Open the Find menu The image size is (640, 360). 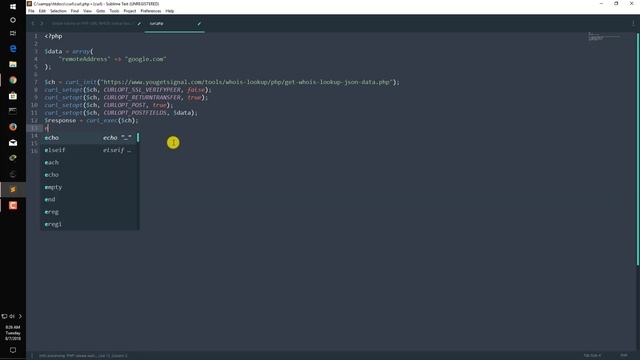(x=75, y=11)
